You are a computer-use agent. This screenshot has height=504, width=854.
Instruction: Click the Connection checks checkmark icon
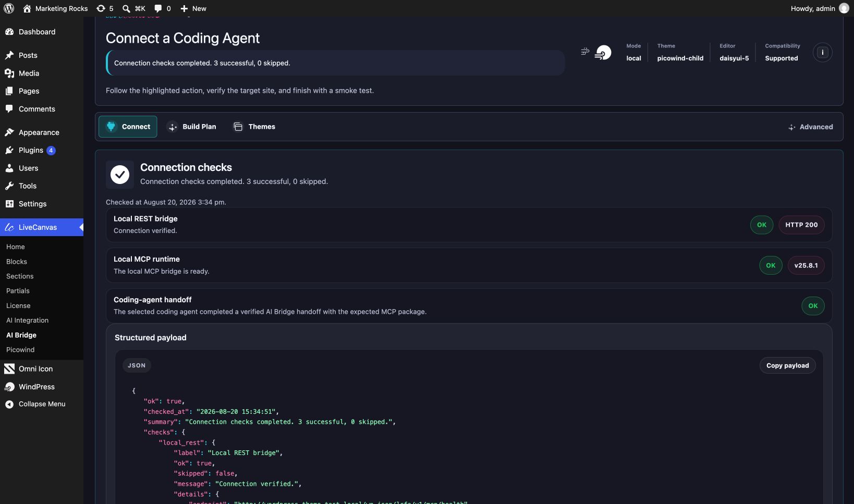[x=120, y=175]
